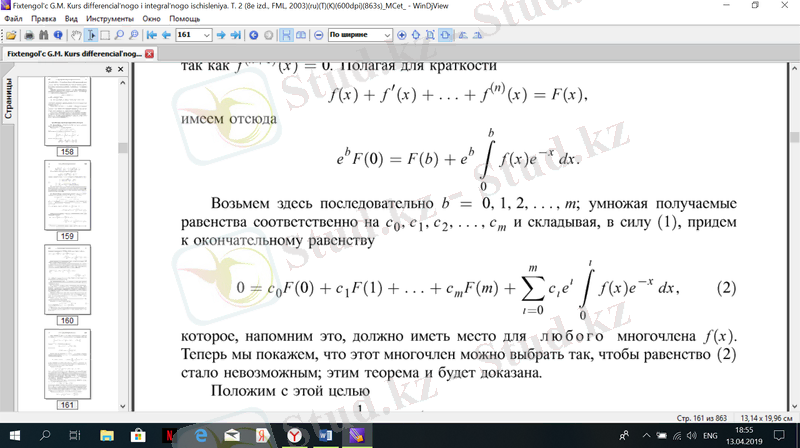The width and height of the screenshot is (800, 448).
Task: Open Microsoft Edge from taskbar
Action: coord(201,435)
